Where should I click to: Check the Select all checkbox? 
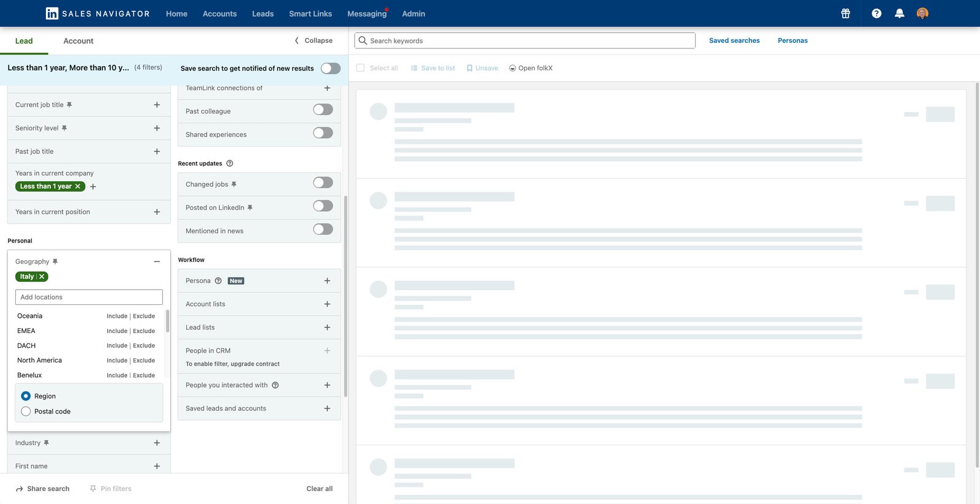click(360, 68)
